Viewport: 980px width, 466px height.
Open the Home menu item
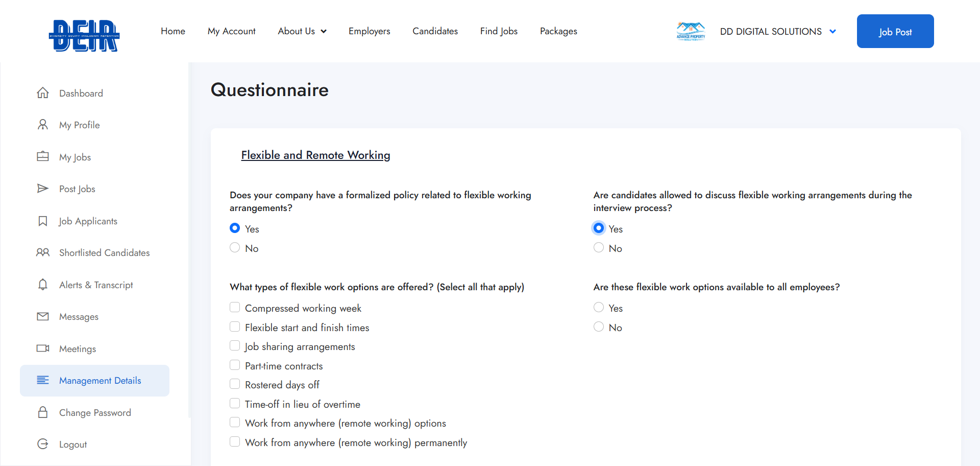click(x=173, y=31)
